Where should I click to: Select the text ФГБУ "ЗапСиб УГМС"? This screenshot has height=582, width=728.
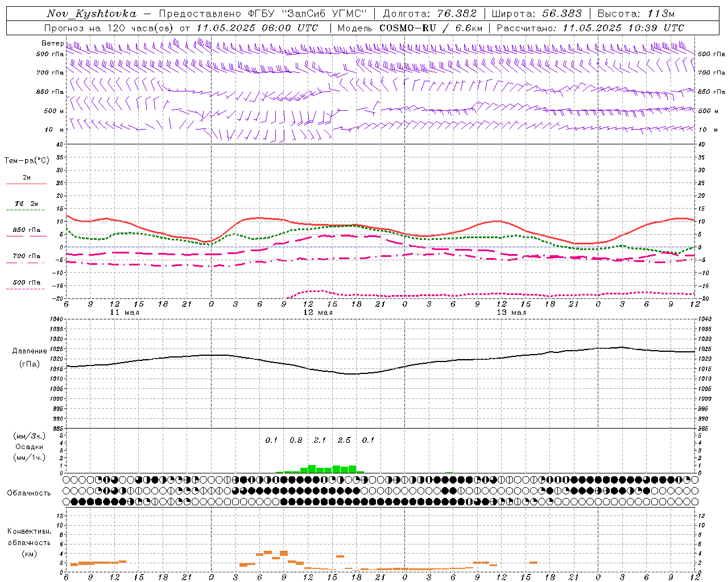click(308, 14)
